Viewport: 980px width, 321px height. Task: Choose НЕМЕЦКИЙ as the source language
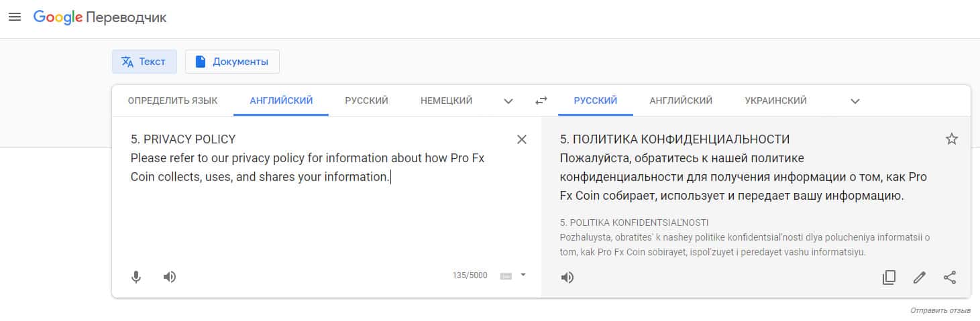tap(446, 101)
